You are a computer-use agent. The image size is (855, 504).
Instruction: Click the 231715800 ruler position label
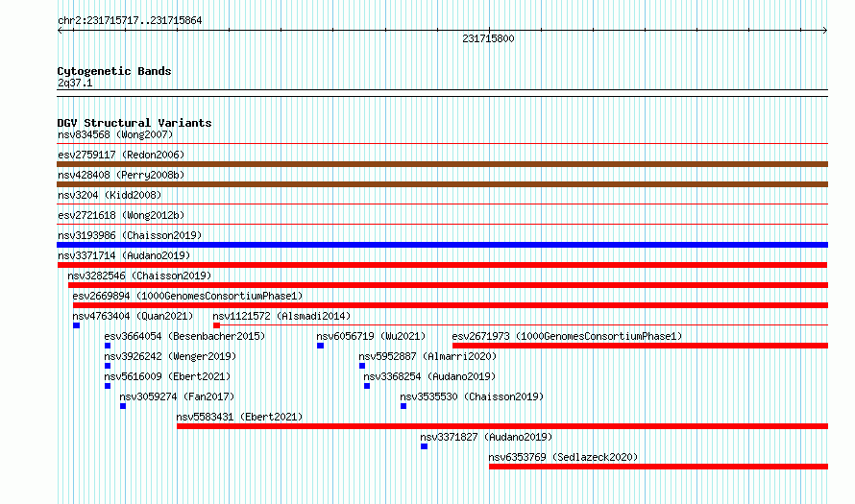click(488, 38)
